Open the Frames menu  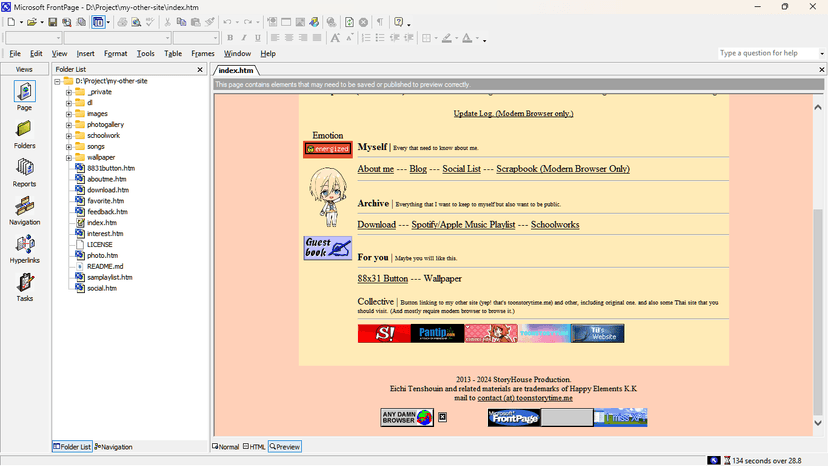click(203, 53)
